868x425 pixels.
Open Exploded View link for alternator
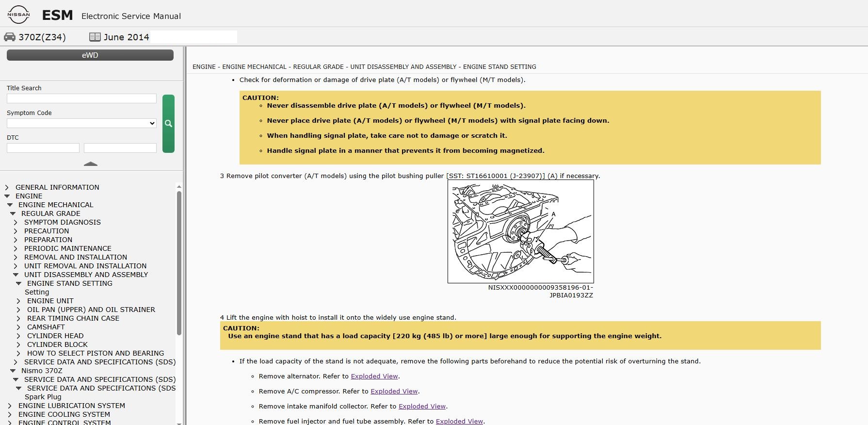374,376
